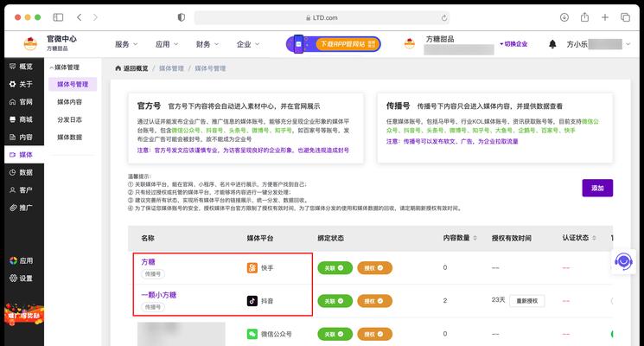This screenshot has width=644, height=346.
Task: Click 授权 button in 快手 row
Action: [x=374, y=268]
